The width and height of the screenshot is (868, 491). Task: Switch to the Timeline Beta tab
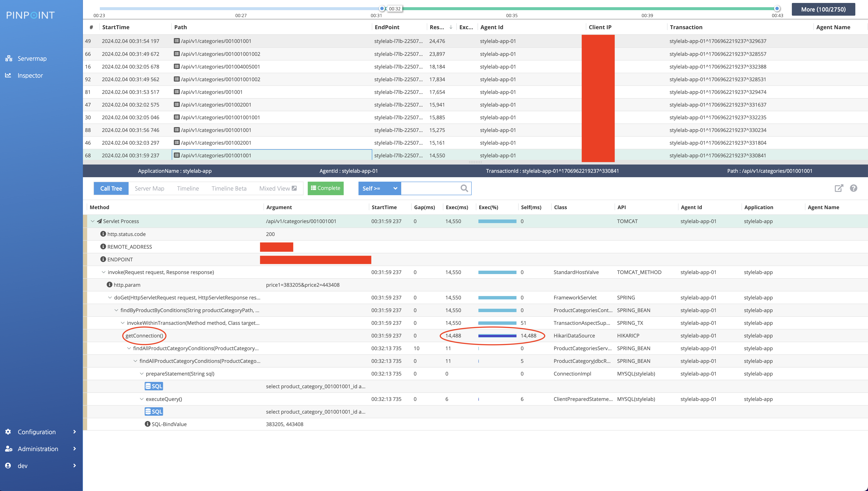pyautogui.click(x=229, y=188)
